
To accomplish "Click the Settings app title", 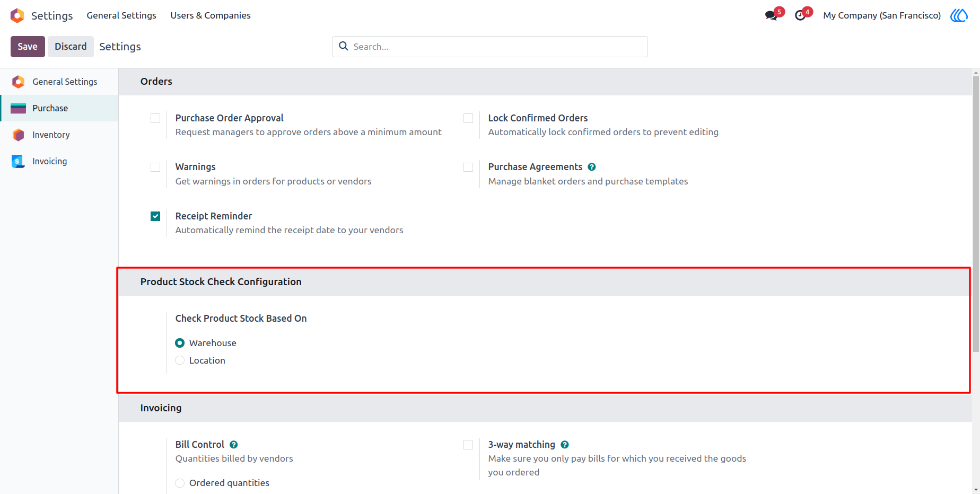I will coord(52,16).
